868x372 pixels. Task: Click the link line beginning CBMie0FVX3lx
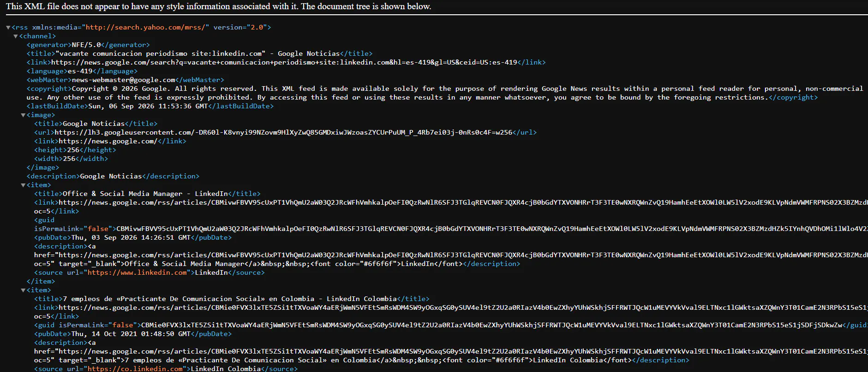coord(451,312)
